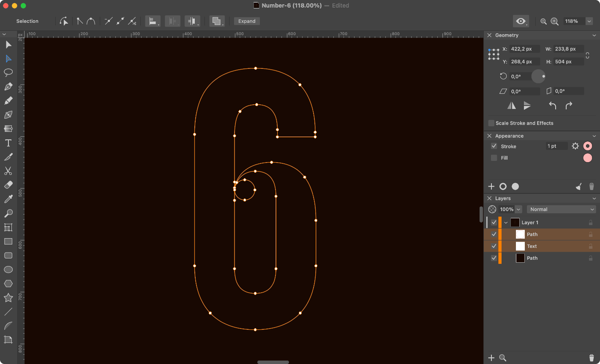Viewport: 600px width, 364px height.
Task: Open the Normal blend mode dropdown
Action: [x=561, y=209]
